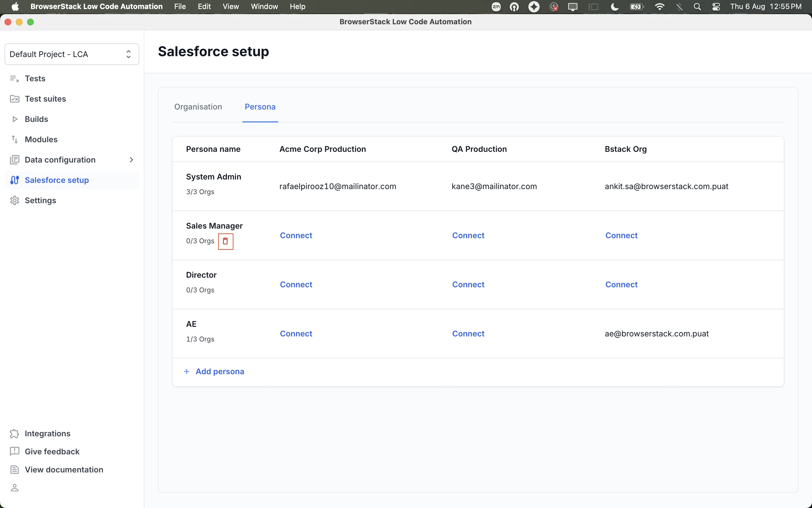Click the Modules arrows icon
Viewport: 812px width, 508px height.
click(14, 139)
